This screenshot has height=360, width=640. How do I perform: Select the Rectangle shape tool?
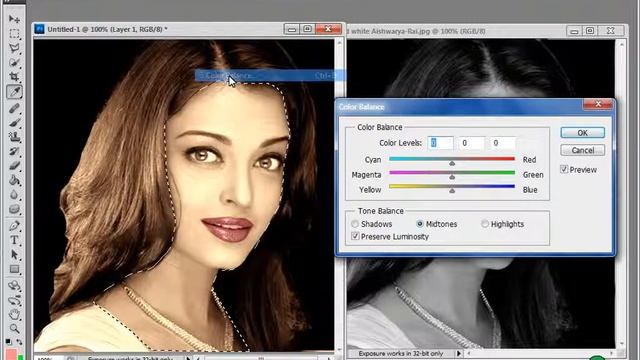point(14,269)
